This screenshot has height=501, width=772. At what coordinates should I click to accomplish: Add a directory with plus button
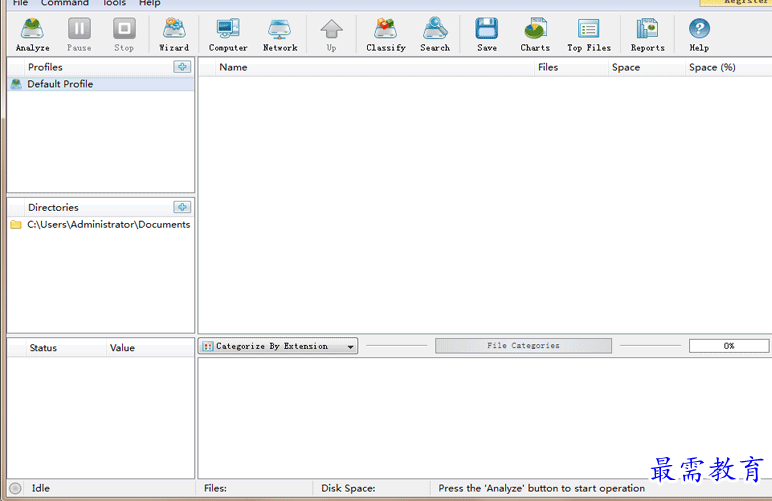(181, 207)
